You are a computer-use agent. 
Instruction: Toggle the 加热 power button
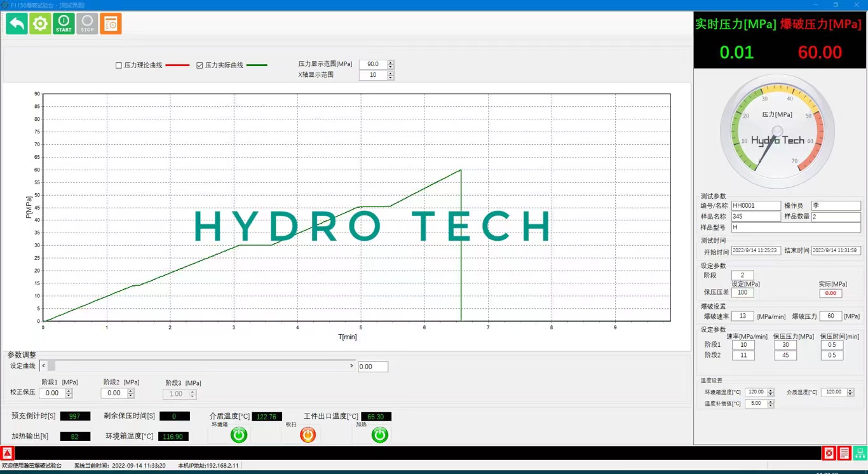[380, 435]
